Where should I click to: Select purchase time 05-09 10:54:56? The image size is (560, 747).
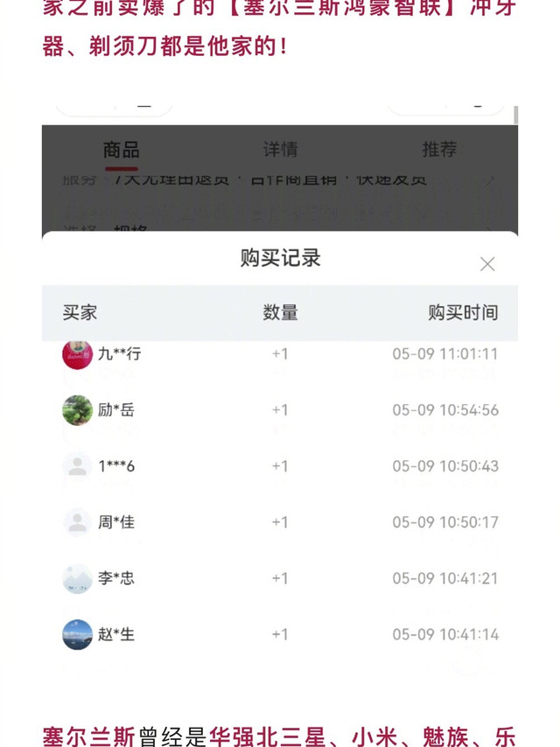(445, 410)
